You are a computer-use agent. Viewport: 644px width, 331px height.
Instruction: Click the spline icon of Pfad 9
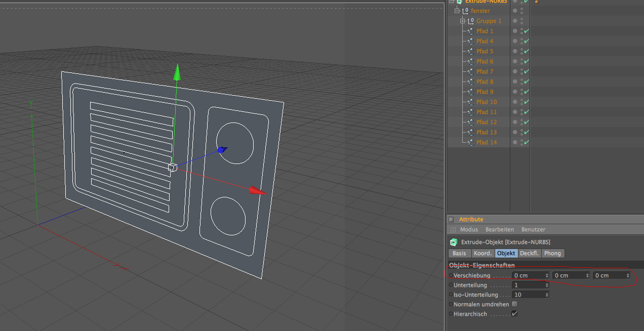point(470,92)
